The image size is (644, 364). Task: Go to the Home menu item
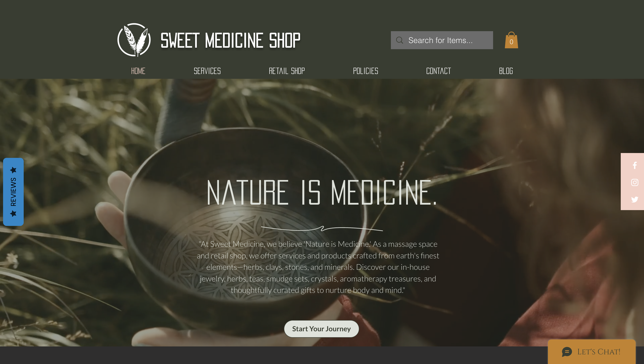pyautogui.click(x=138, y=71)
